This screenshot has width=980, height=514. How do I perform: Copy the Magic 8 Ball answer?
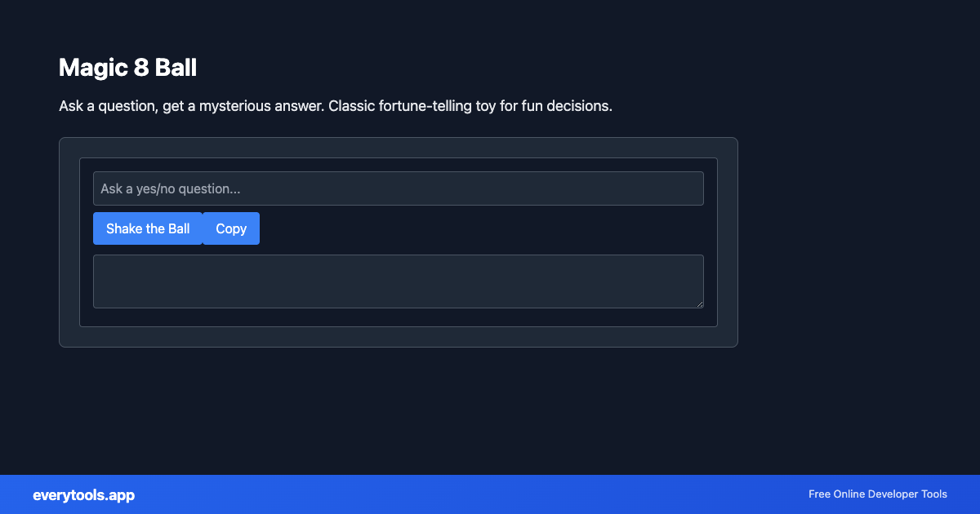coord(230,228)
